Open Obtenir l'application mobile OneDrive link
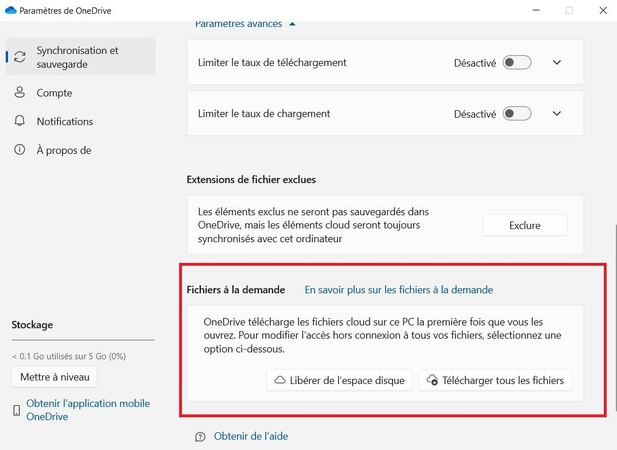Image resolution: width=617 pixels, height=450 pixels. click(x=88, y=410)
